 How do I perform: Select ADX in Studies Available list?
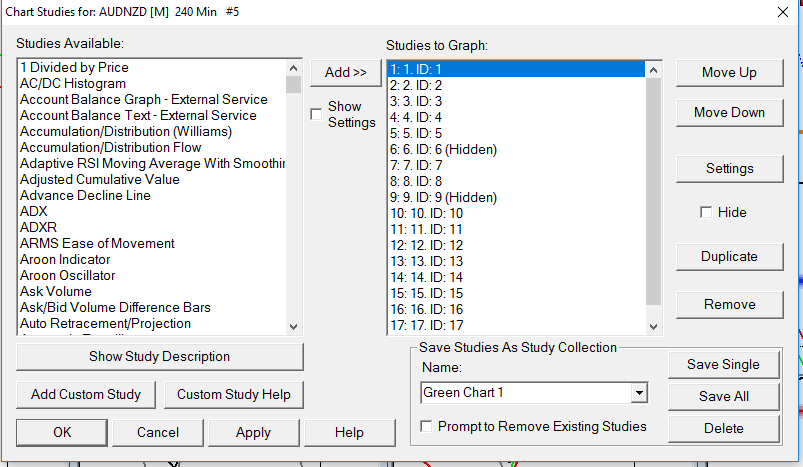pos(34,211)
